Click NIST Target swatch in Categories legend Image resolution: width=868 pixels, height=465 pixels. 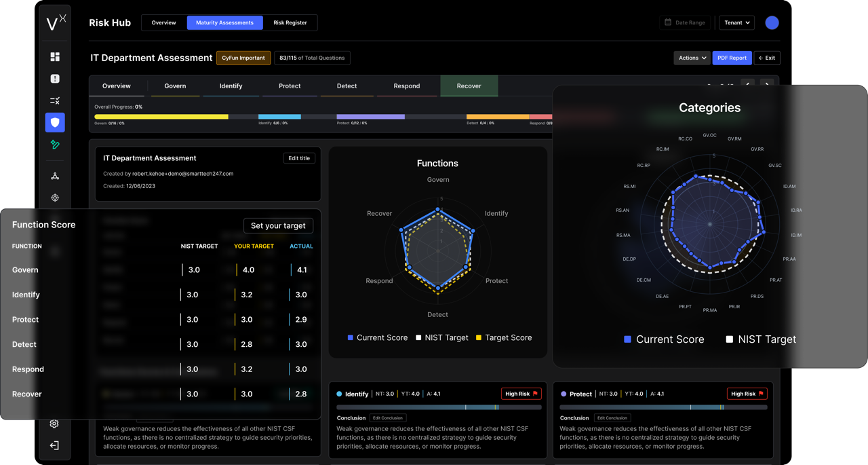pos(729,339)
